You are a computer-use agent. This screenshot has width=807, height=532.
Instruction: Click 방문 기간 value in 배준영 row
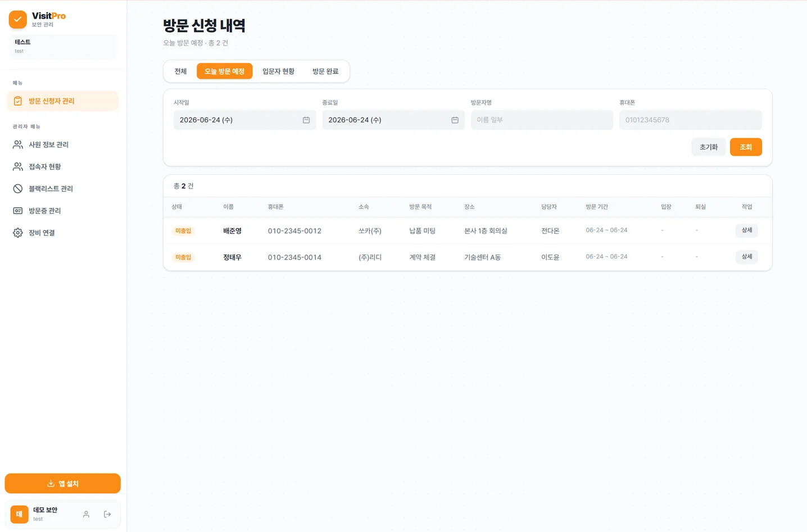[606, 230]
